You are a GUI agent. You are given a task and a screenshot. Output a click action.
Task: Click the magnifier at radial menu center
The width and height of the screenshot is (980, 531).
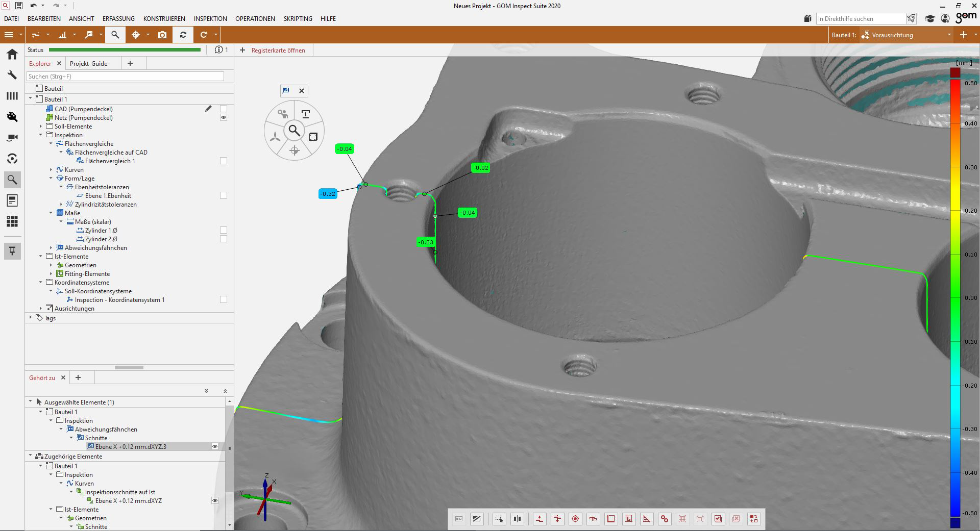point(294,131)
